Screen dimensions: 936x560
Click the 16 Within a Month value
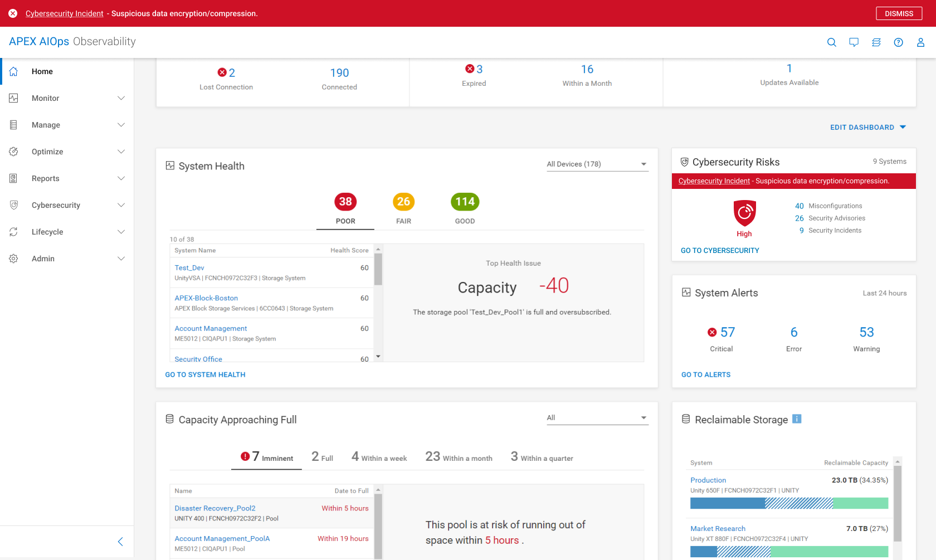tap(587, 70)
